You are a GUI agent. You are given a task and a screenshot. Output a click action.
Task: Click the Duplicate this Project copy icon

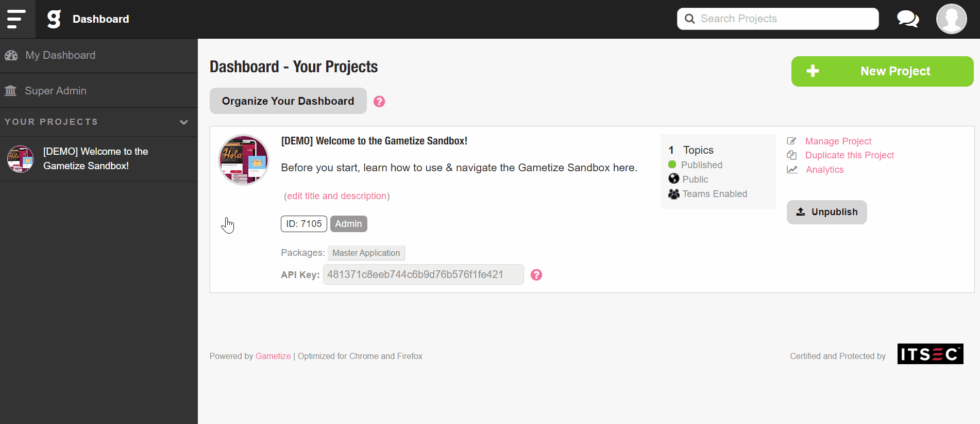[792, 155]
